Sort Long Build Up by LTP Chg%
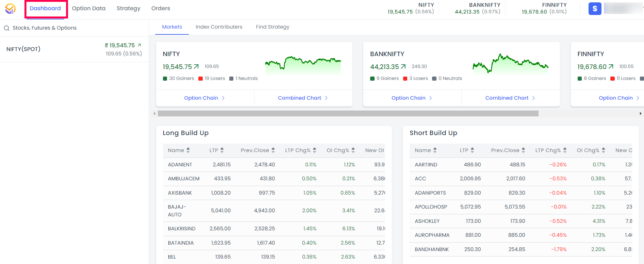The width and height of the screenshot is (644, 264). (x=315, y=150)
